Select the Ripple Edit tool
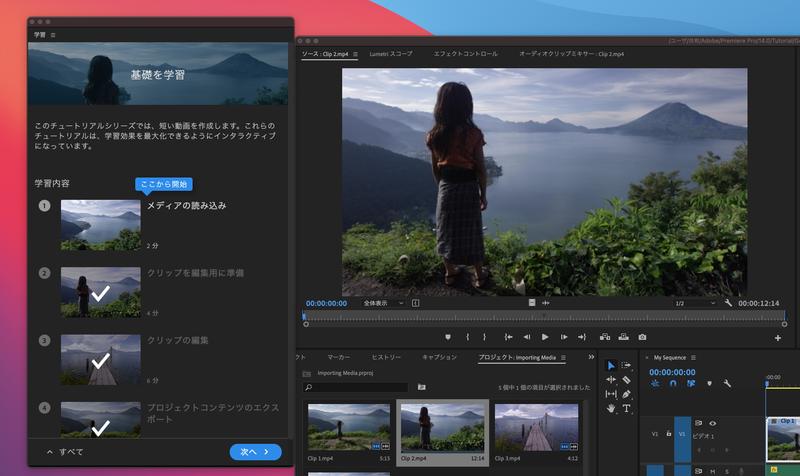 [x=611, y=380]
